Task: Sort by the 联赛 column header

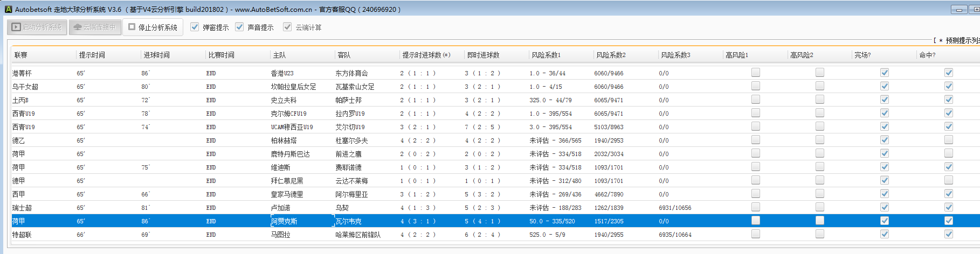Action: (x=21, y=55)
